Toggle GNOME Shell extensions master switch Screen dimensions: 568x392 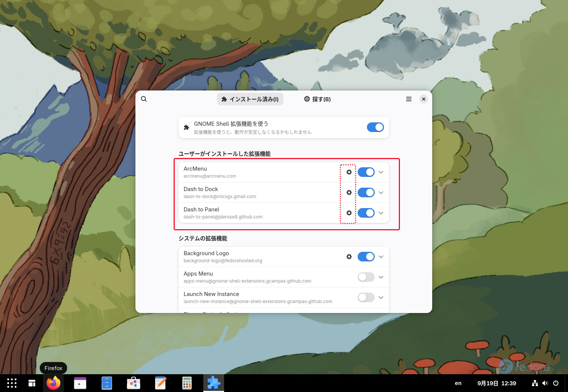(375, 127)
